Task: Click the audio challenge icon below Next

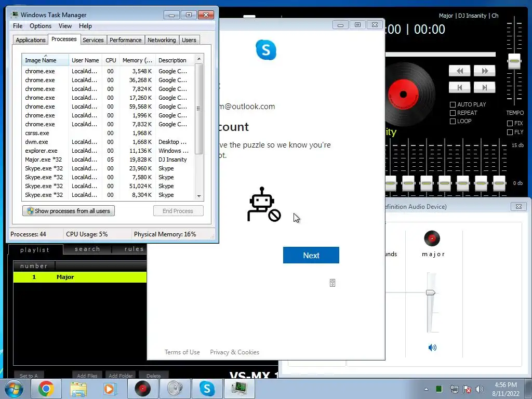Action: [x=332, y=283]
